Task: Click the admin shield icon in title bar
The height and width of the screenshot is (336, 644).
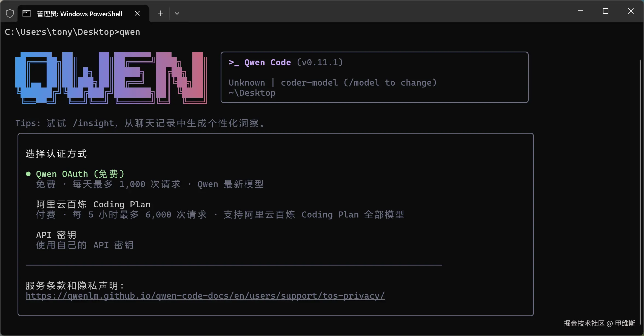Action: pyautogui.click(x=10, y=13)
